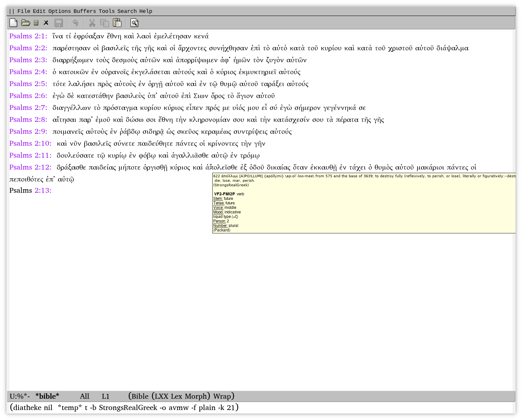Open the directory browser toolbar icon
The image size is (522, 420).
(x=36, y=23)
